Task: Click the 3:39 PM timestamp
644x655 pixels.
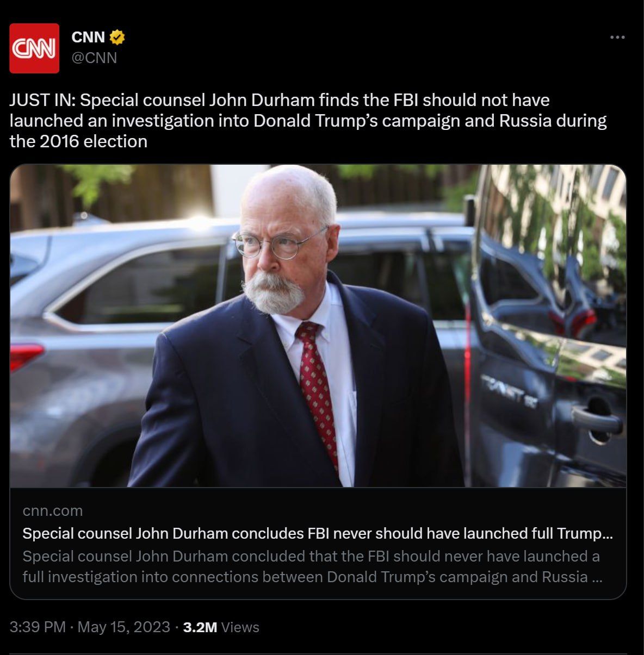Action: point(38,627)
